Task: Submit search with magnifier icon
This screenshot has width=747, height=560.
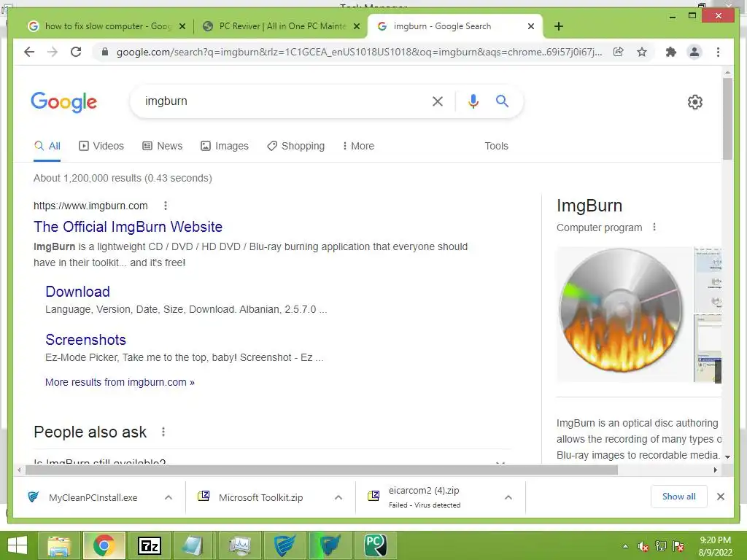Action: (502, 101)
